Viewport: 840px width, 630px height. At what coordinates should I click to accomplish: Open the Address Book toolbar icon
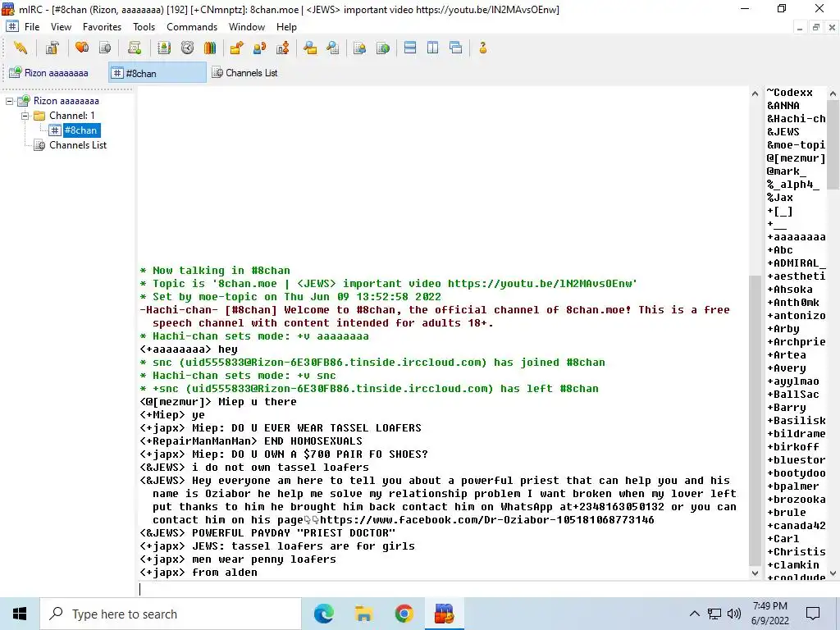pyautogui.click(x=164, y=48)
